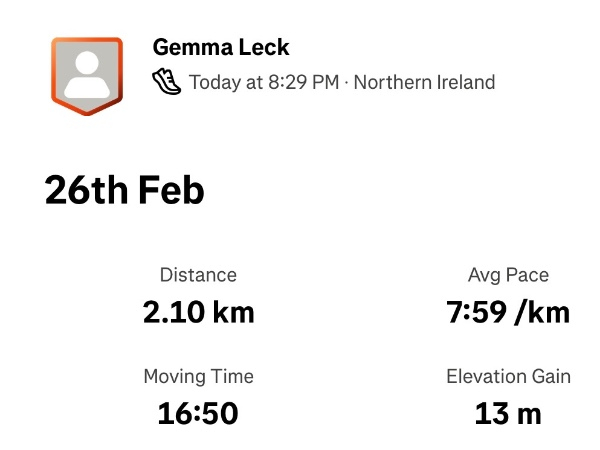Click the km unit beside distance
Viewport: 600px width, 450px height.
[x=232, y=312]
